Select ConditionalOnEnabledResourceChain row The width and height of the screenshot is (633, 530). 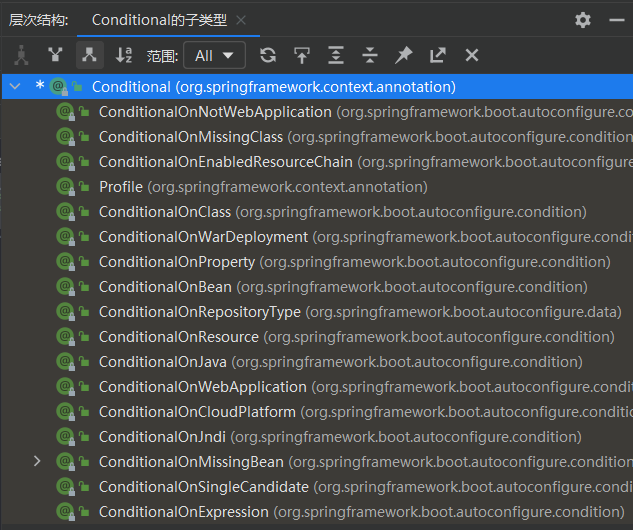[x=317, y=161]
